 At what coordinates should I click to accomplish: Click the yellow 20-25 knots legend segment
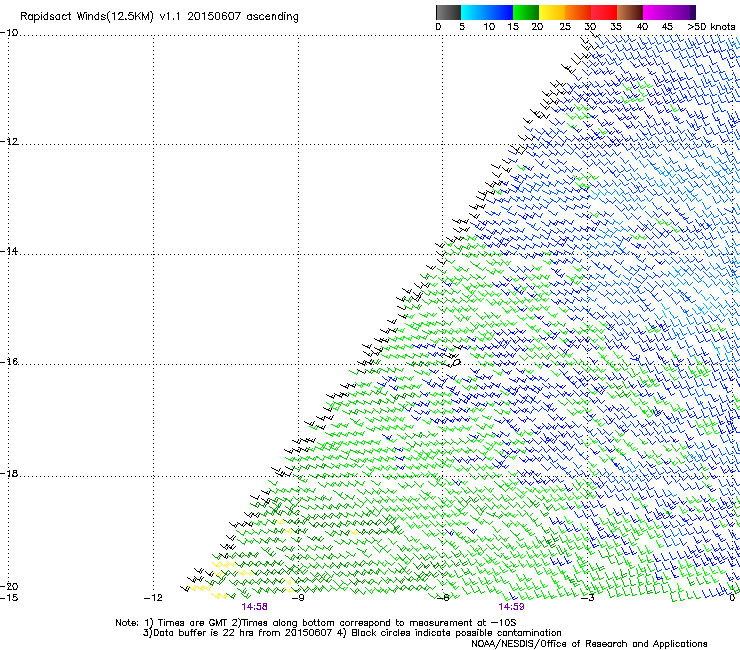tap(552, 12)
